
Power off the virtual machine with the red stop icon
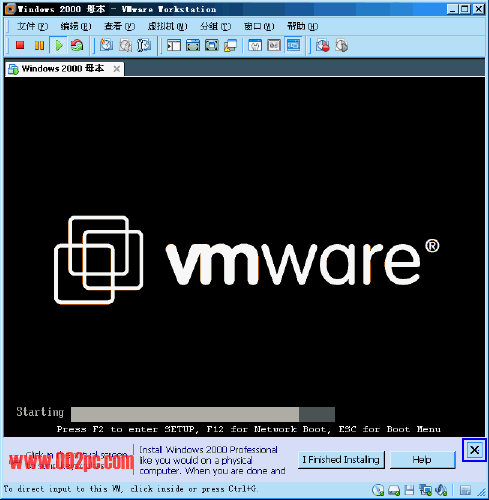tap(20, 45)
